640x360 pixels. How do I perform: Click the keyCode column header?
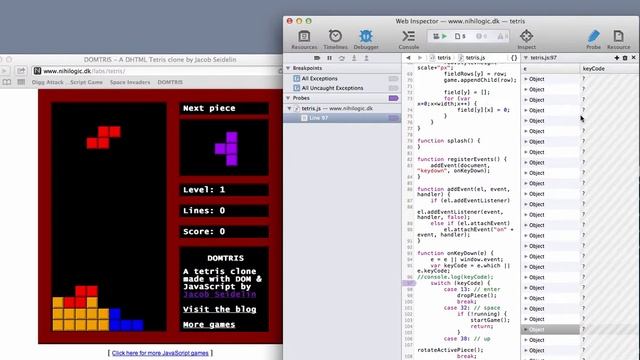point(609,69)
